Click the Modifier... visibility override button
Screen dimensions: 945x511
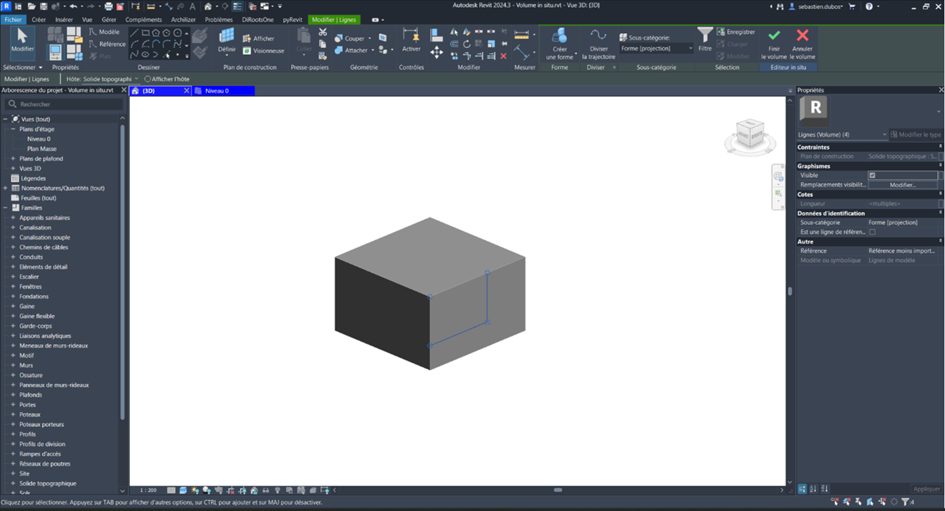[902, 185]
